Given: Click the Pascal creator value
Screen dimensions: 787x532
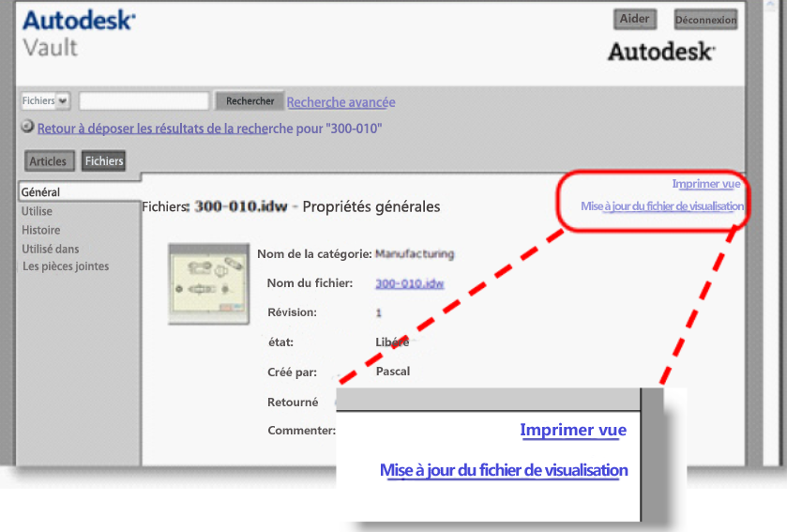Looking at the screenshot, I should pyautogui.click(x=392, y=372).
